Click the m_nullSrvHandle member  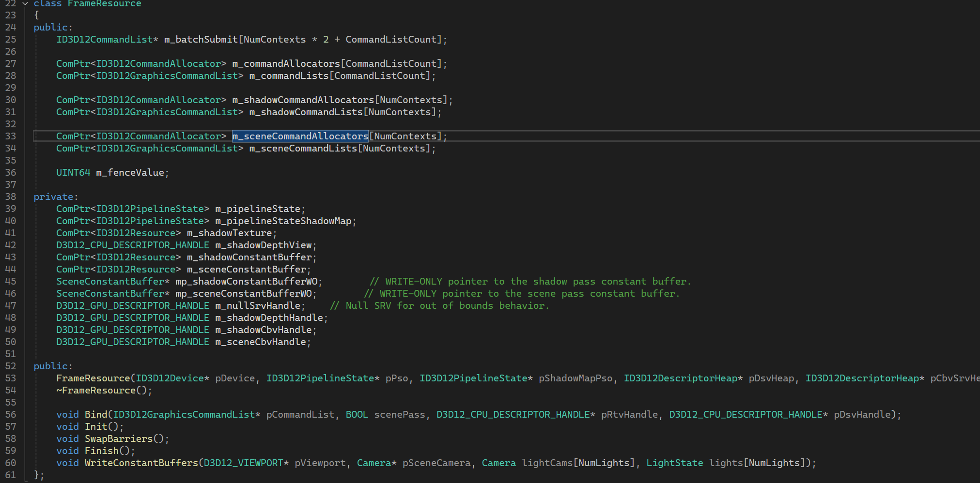258,305
